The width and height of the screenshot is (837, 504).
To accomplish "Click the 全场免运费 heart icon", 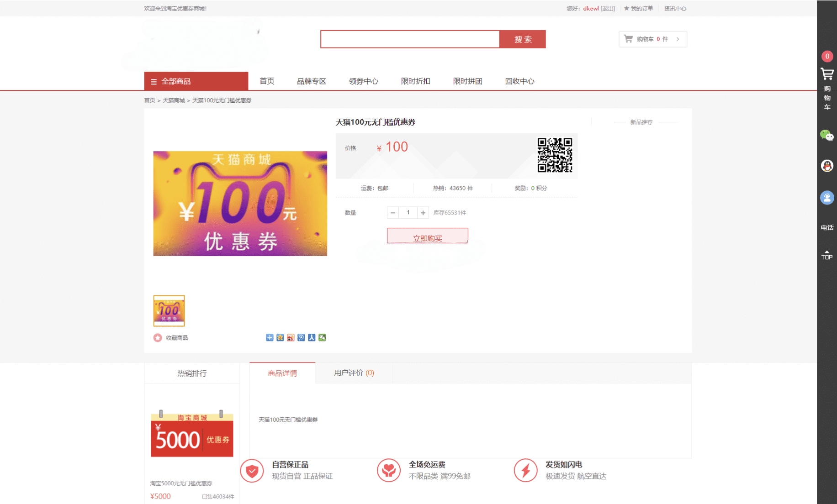I will (x=389, y=471).
